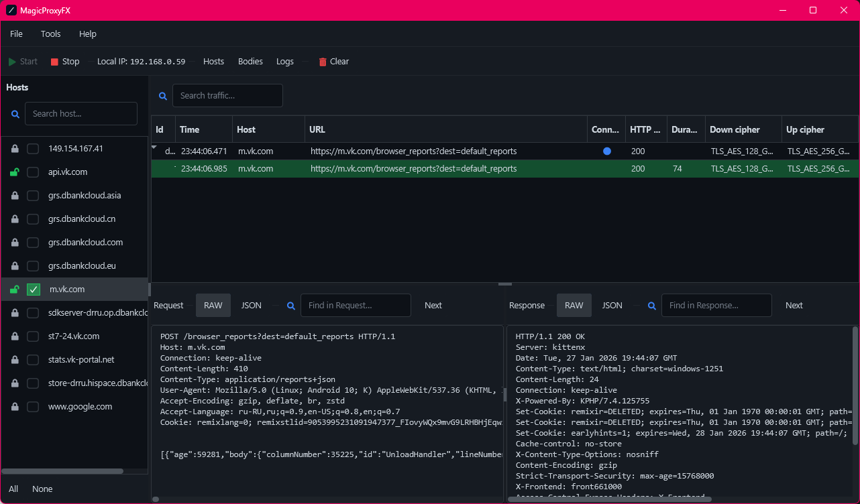Click the blue connection dot in first row
The image size is (860, 504).
pyautogui.click(x=607, y=151)
